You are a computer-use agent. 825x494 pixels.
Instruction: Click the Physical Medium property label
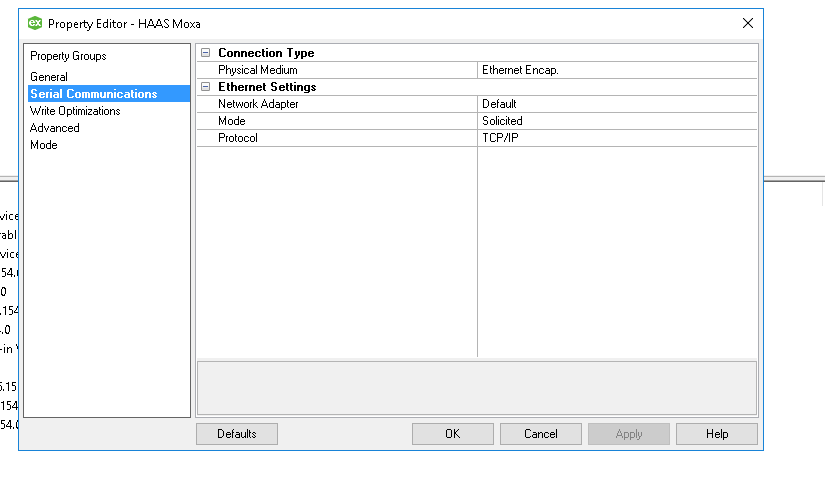coord(258,70)
